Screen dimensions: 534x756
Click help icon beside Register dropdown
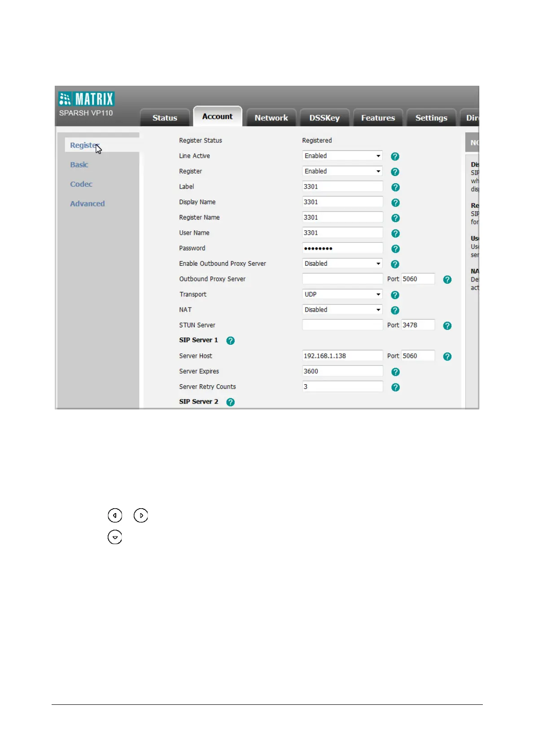coord(395,172)
